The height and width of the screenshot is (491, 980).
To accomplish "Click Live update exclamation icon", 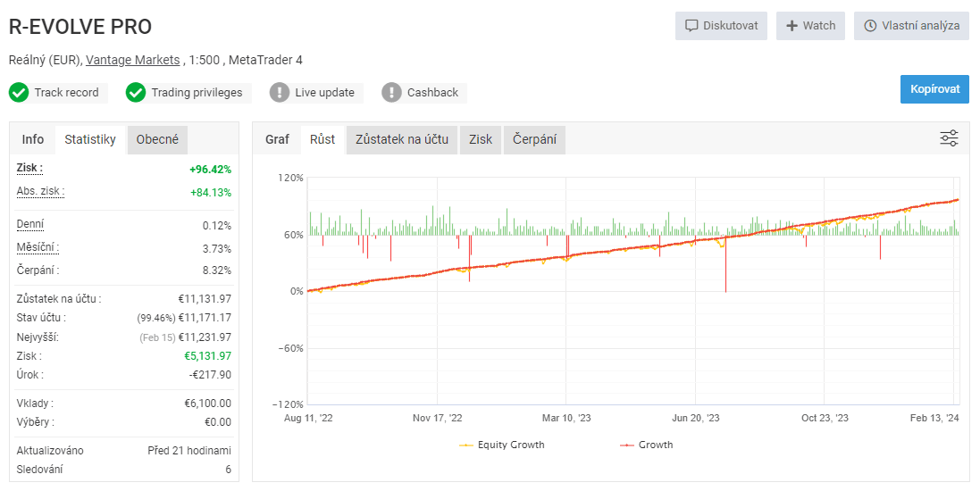I will tap(280, 93).
